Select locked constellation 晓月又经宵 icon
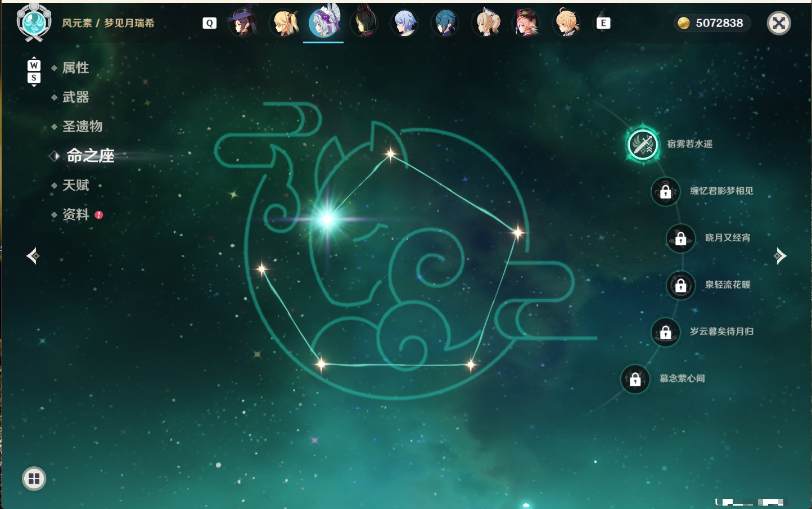812x509 pixels. tap(680, 238)
